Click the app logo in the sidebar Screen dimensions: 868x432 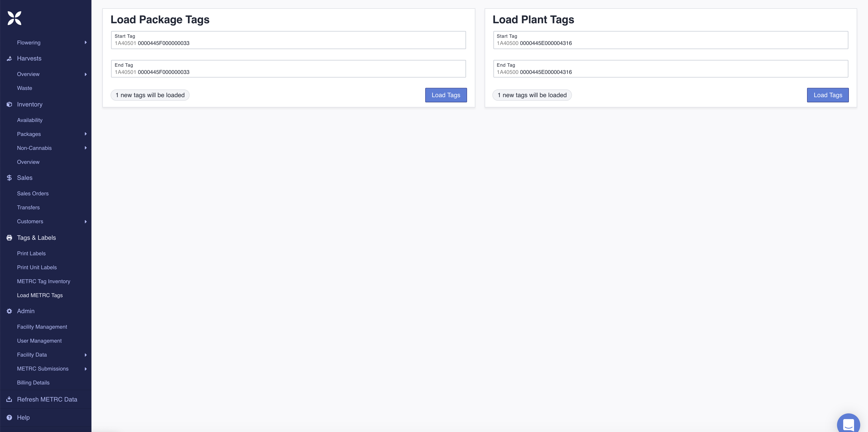point(14,18)
